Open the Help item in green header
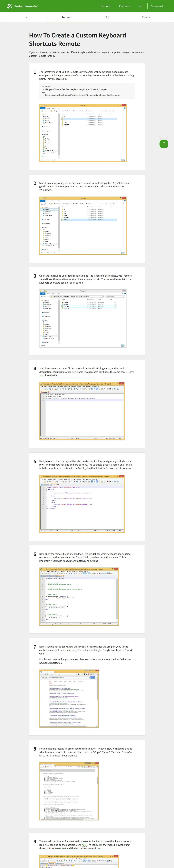The image size is (174, 868). (x=140, y=6)
